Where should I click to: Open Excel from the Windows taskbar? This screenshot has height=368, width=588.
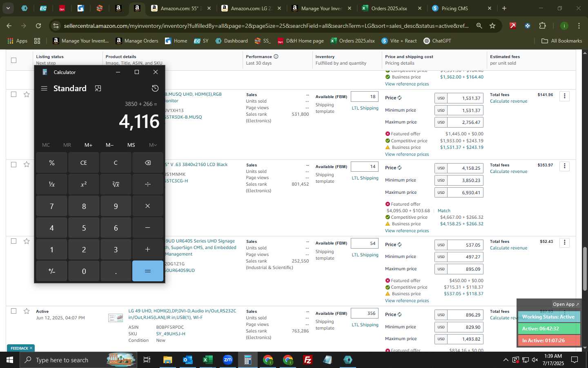tap(207, 360)
